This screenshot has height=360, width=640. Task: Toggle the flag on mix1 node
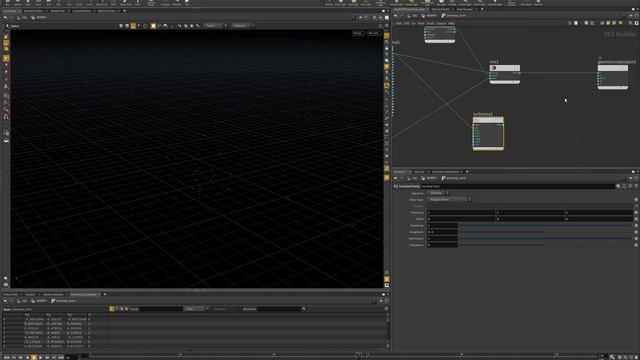tap(494, 68)
